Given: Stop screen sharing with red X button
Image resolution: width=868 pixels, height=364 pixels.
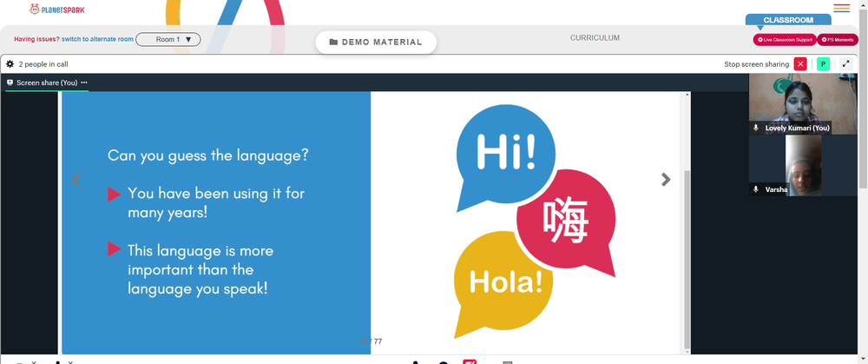Looking at the screenshot, I should [x=800, y=63].
